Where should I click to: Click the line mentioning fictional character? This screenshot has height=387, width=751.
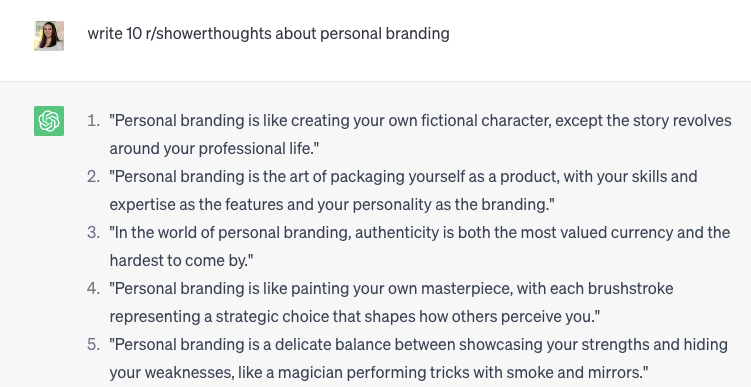[x=421, y=121]
